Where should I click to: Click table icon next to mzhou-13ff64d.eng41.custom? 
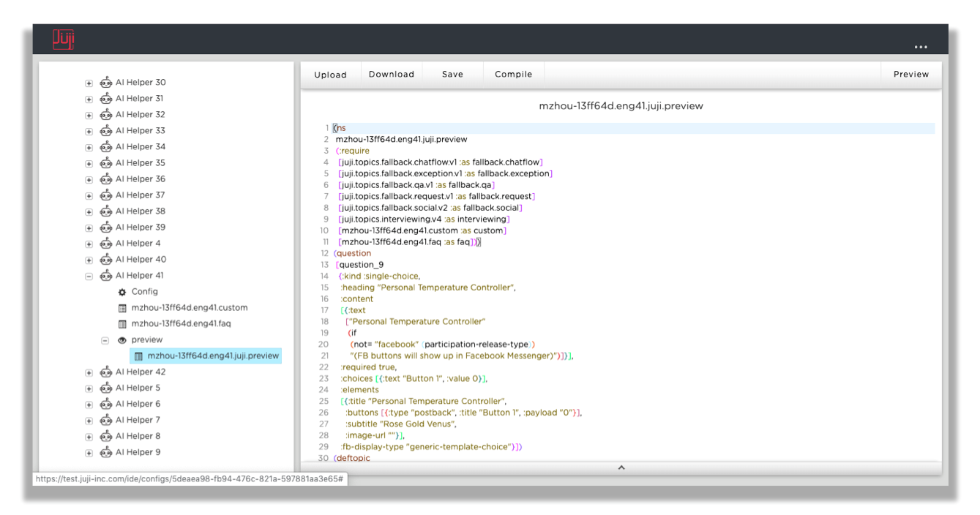coord(122,308)
